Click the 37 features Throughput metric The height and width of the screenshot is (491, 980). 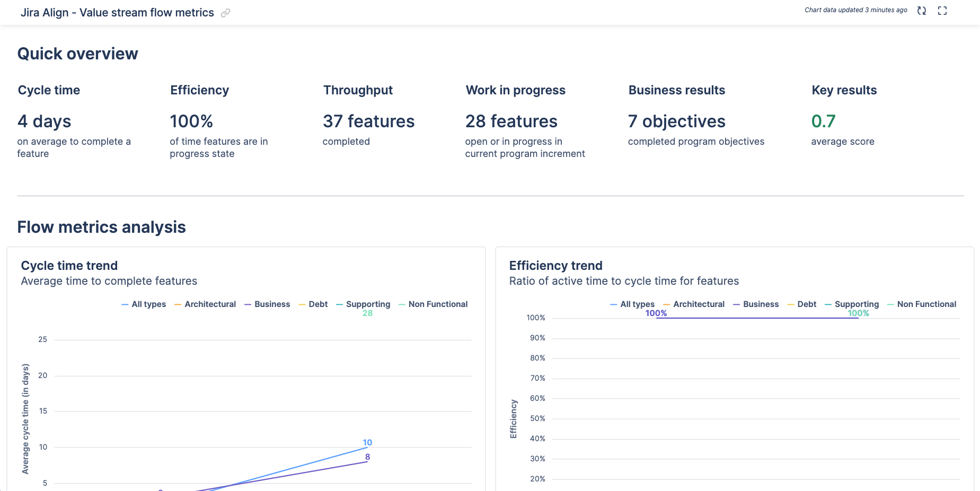[368, 121]
